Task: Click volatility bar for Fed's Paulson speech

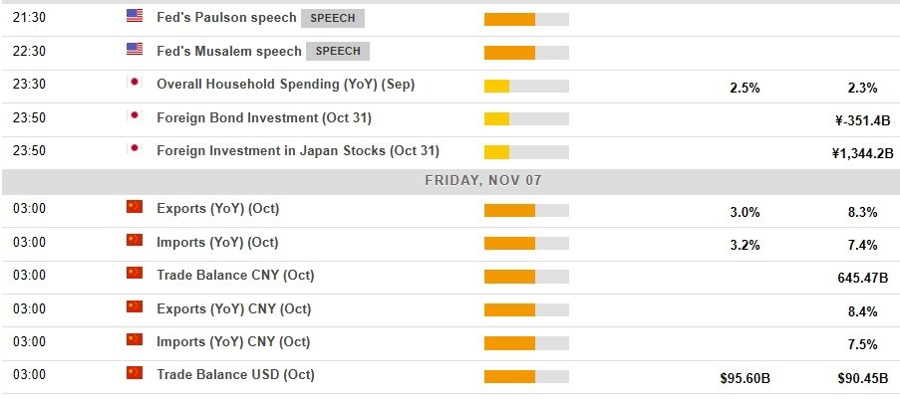Action: point(526,19)
